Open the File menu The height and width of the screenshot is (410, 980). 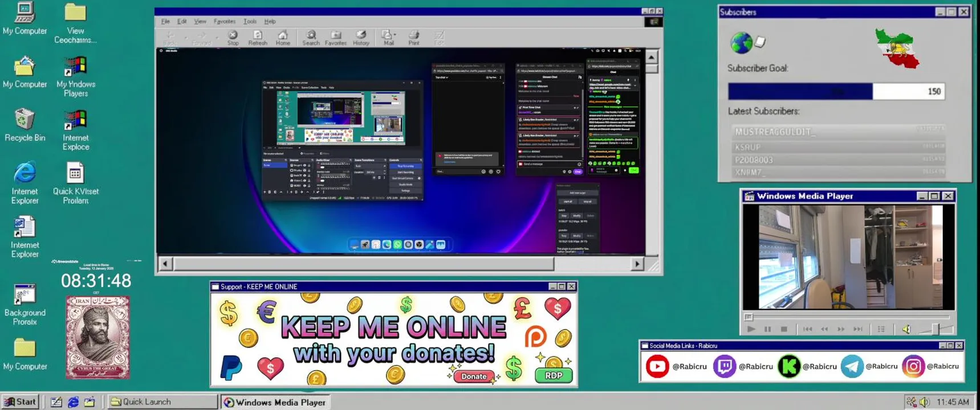pos(165,22)
